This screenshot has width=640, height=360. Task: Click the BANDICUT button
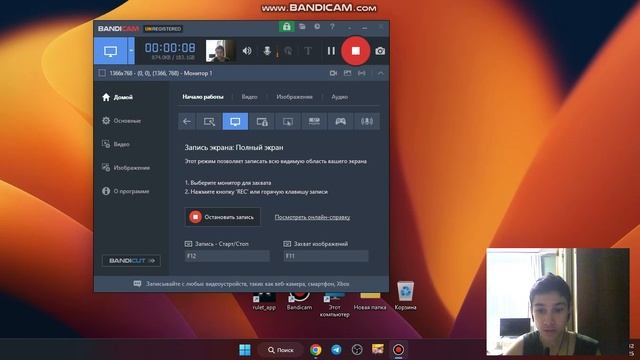[x=131, y=260]
